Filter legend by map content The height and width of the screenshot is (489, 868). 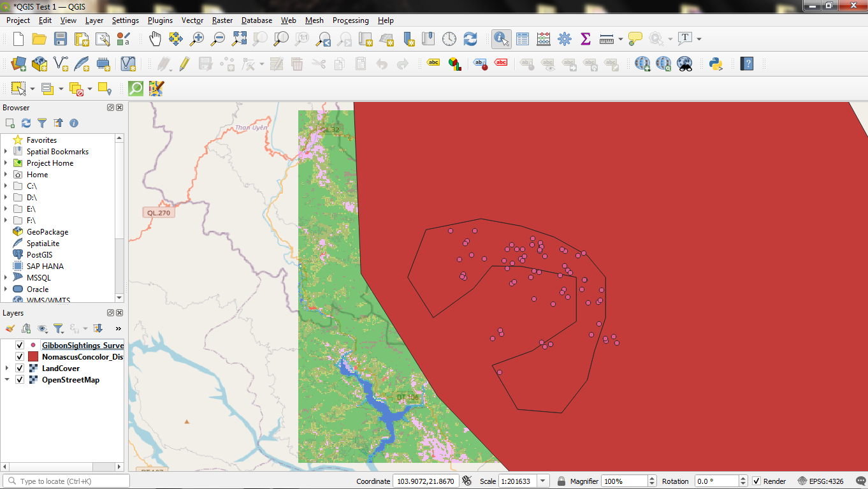pyautogui.click(x=59, y=328)
